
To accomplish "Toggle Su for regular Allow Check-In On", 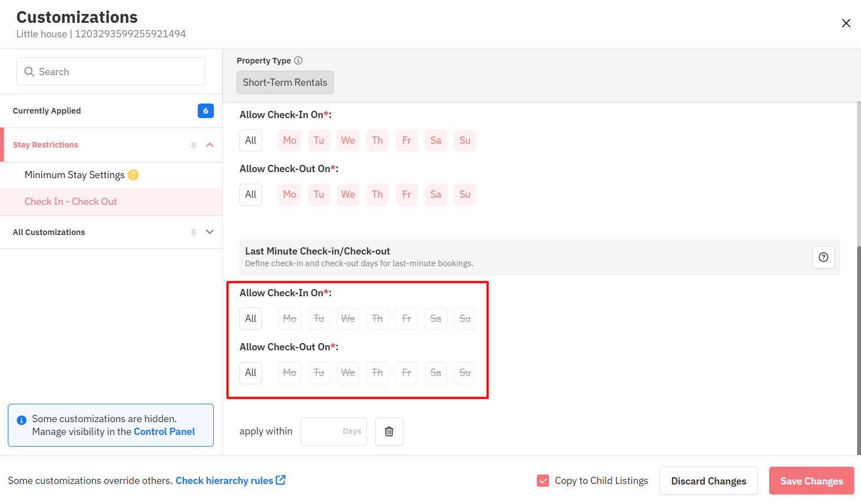I will [465, 140].
